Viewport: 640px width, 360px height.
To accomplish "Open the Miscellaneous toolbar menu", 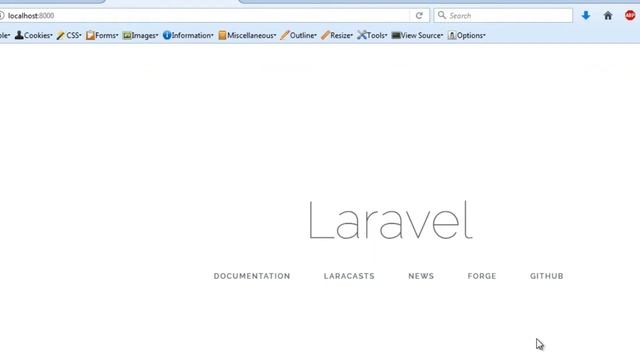I will coord(247,36).
